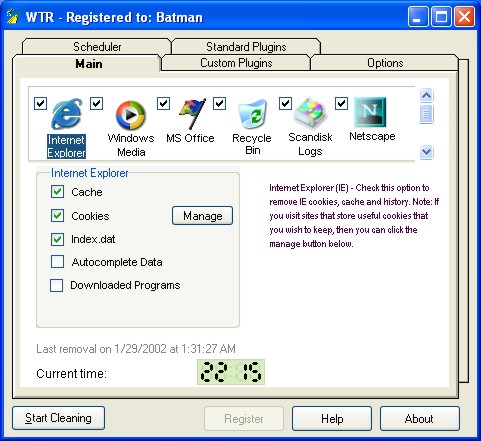The width and height of the screenshot is (481, 441).
Task: Uncheck the checkbox beside Netscape
Action: click(x=341, y=103)
